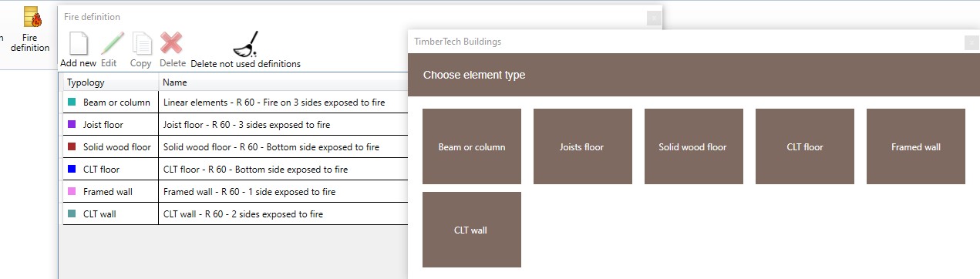Click the Delete not used definitions broom
The width and height of the screenshot is (980, 279).
[246, 44]
